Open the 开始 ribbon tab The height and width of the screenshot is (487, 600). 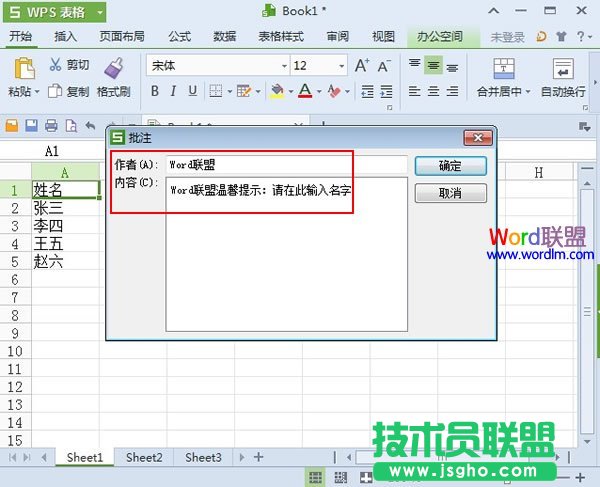21,37
